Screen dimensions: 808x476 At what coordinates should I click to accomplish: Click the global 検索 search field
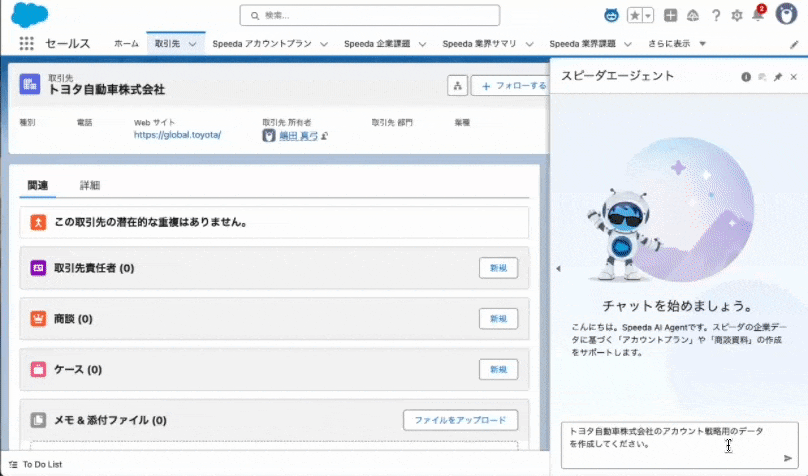coord(370,15)
